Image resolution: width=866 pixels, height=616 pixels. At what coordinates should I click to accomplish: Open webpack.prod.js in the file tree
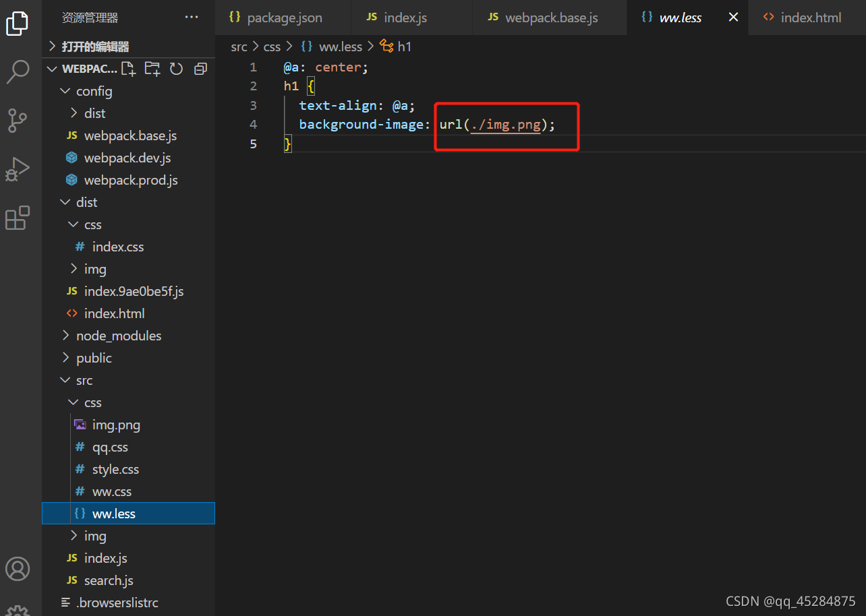(x=128, y=180)
